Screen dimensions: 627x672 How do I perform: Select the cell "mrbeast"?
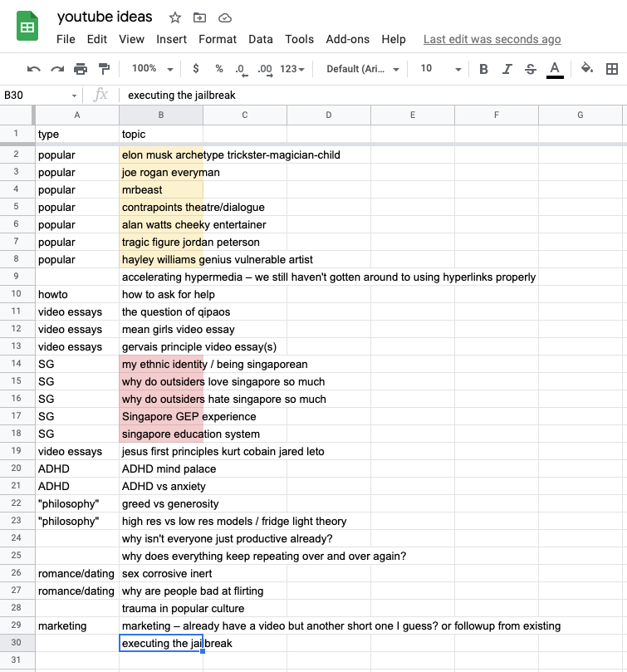coord(161,189)
